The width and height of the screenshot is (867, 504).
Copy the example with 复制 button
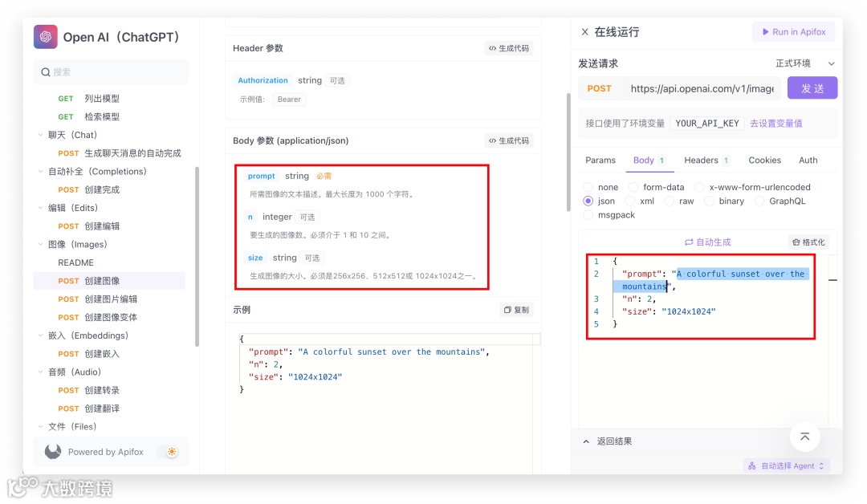click(x=516, y=310)
